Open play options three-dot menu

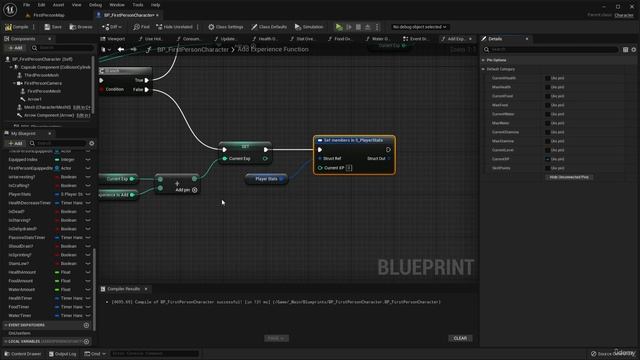[377, 27]
